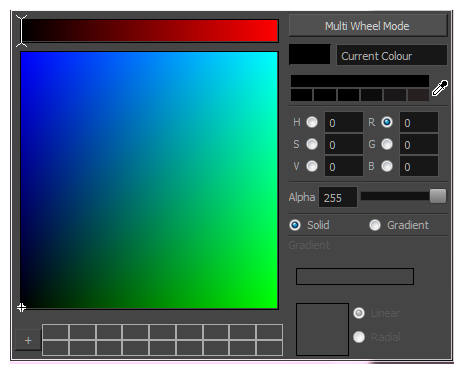Screen dimensions: 464x374
Task: Click the R red value field
Action: pos(419,122)
